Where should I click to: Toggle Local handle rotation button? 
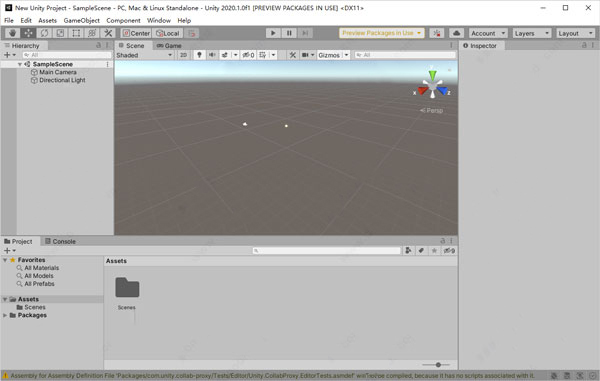pos(168,33)
